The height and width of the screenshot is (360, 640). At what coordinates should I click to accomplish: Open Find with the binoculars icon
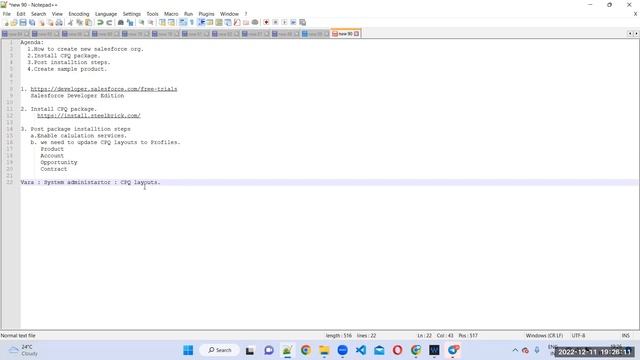(x=121, y=22)
